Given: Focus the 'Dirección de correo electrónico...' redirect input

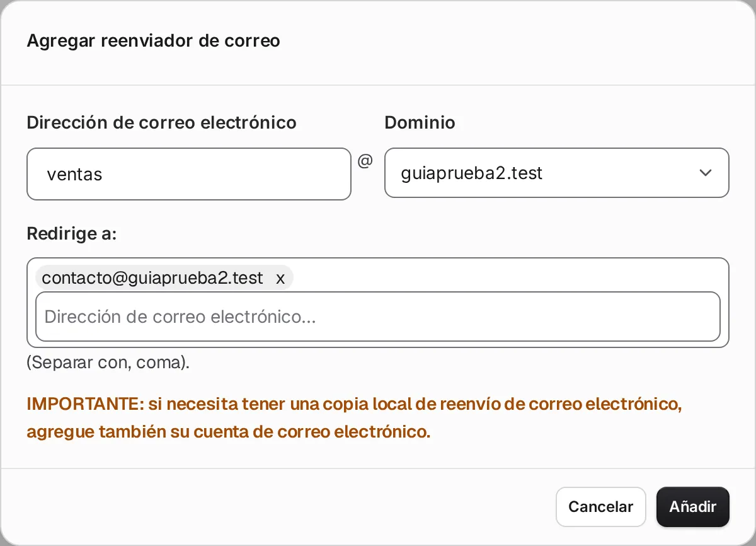Looking at the screenshot, I should [378, 317].
